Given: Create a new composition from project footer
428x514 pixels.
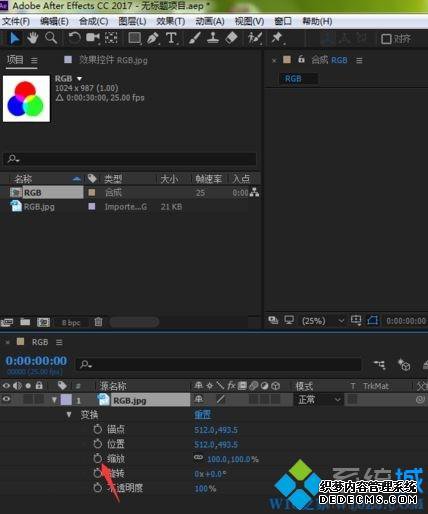Looking at the screenshot, I should tap(43, 322).
